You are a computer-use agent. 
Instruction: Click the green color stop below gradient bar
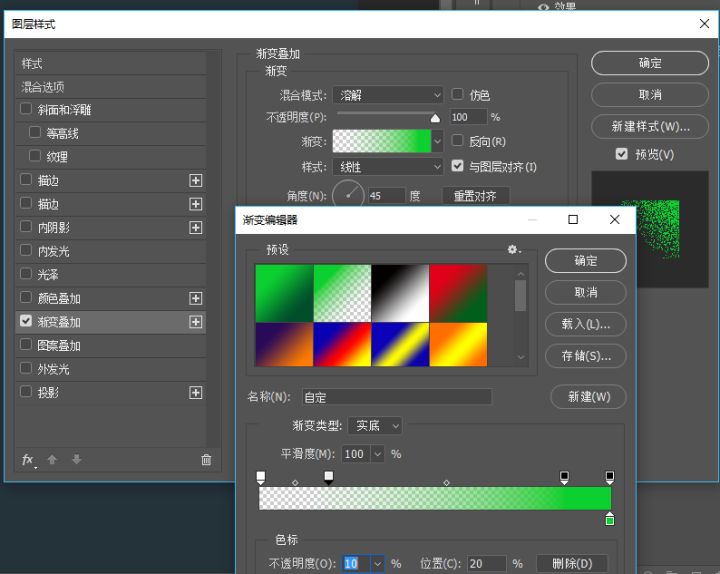tap(609, 519)
